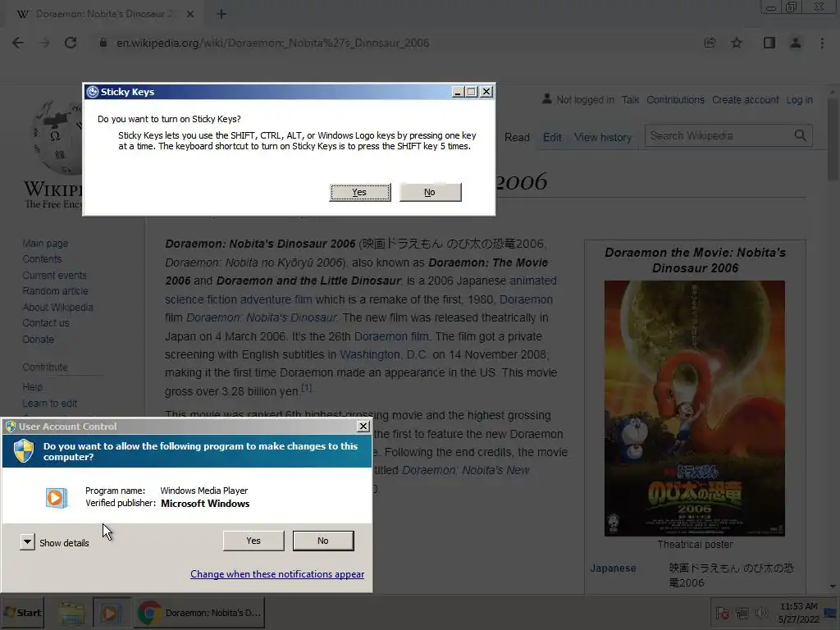Expand Show details arrow in UAC dialog
840x630 pixels.
point(27,542)
